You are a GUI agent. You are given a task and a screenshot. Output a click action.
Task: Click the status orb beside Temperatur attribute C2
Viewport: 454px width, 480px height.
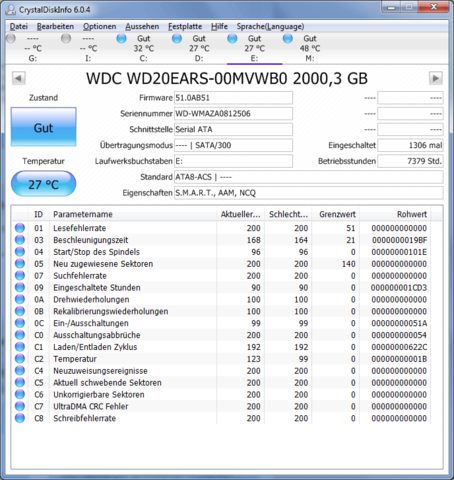click(x=20, y=359)
